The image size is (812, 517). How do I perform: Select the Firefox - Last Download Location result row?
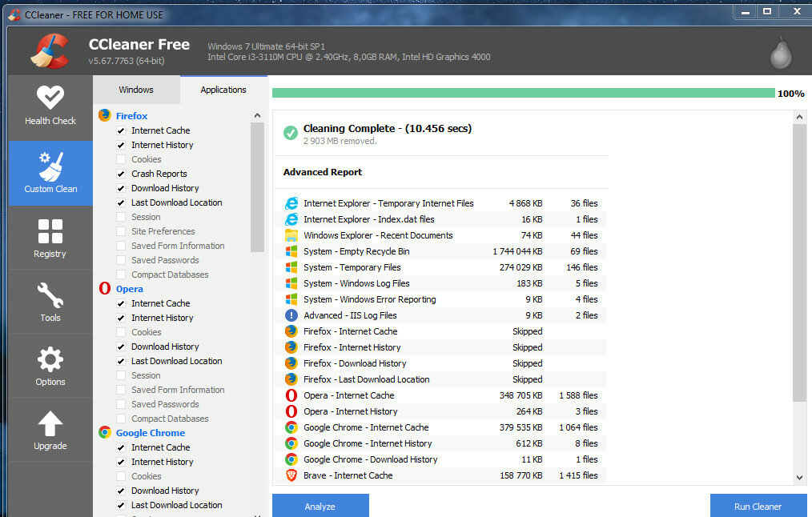click(440, 379)
